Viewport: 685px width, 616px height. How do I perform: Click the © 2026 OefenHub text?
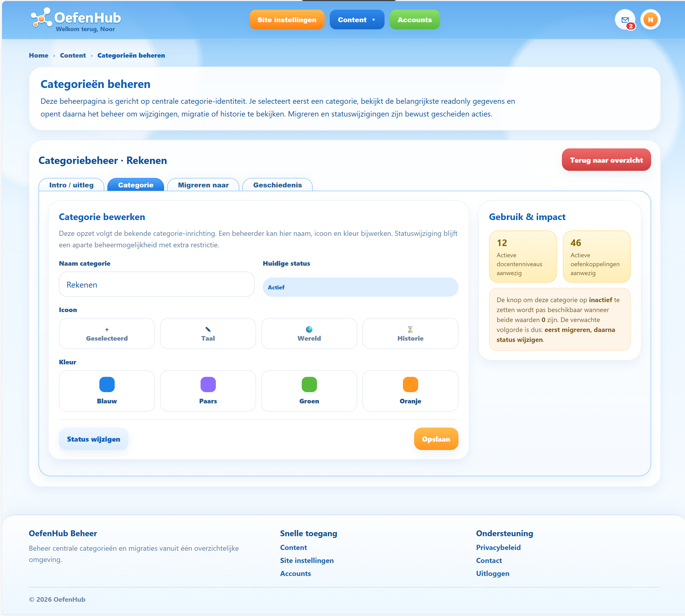click(x=57, y=599)
